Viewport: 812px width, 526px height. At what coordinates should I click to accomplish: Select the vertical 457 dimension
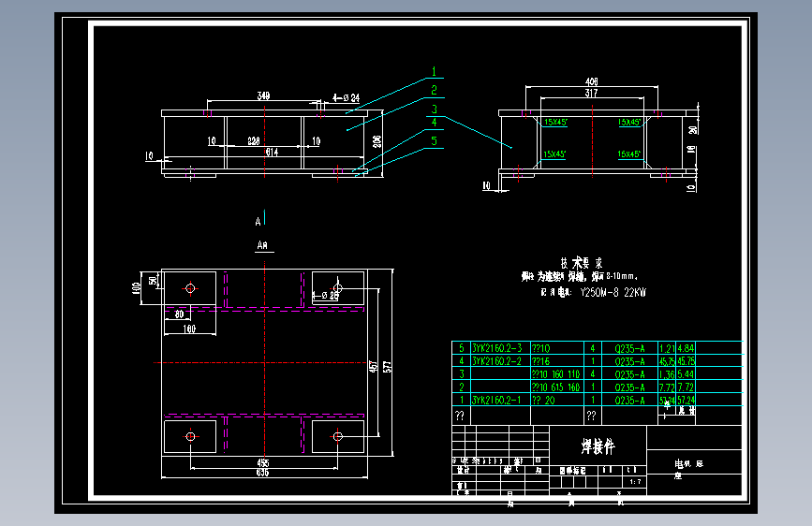pos(374,367)
